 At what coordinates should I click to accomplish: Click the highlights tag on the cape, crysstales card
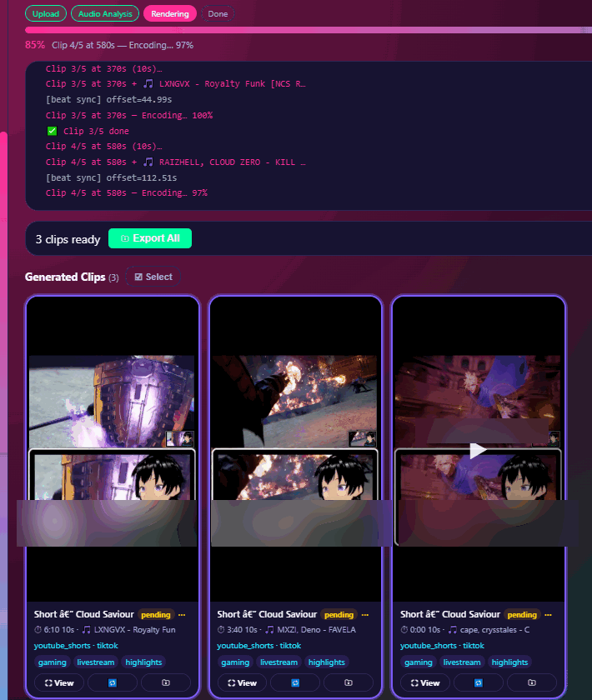coord(509,662)
